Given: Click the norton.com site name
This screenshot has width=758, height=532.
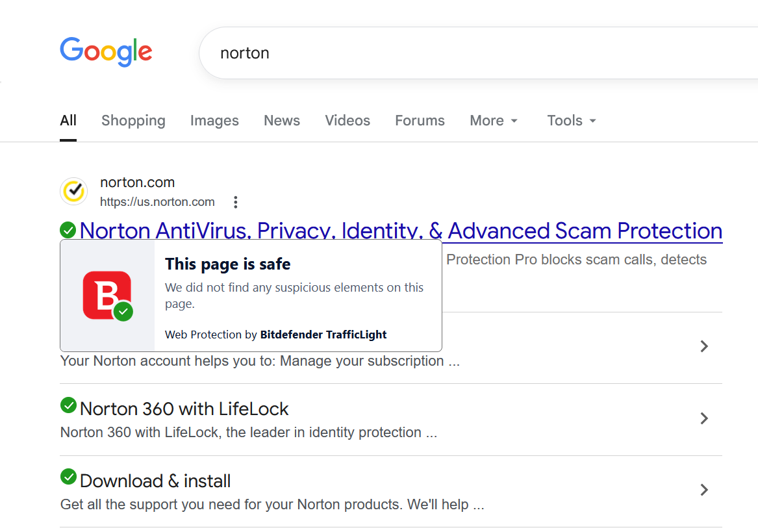Looking at the screenshot, I should (x=137, y=183).
